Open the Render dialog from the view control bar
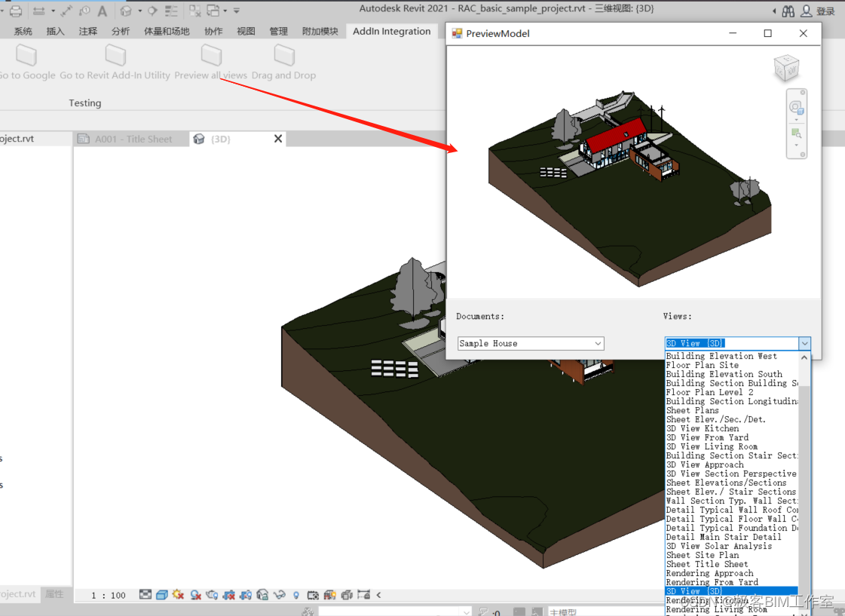Screen dimensions: 845x616 [x=212, y=595]
